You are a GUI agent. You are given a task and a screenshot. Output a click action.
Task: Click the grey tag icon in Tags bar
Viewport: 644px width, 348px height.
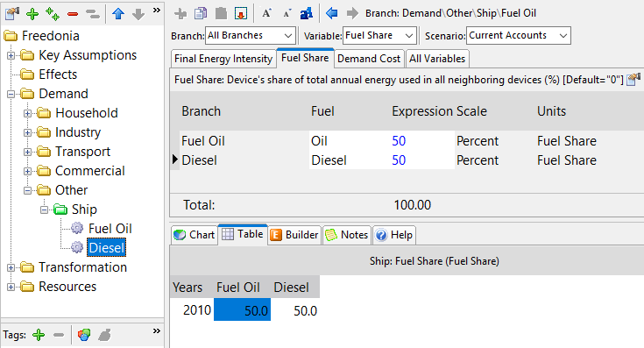tap(104, 335)
